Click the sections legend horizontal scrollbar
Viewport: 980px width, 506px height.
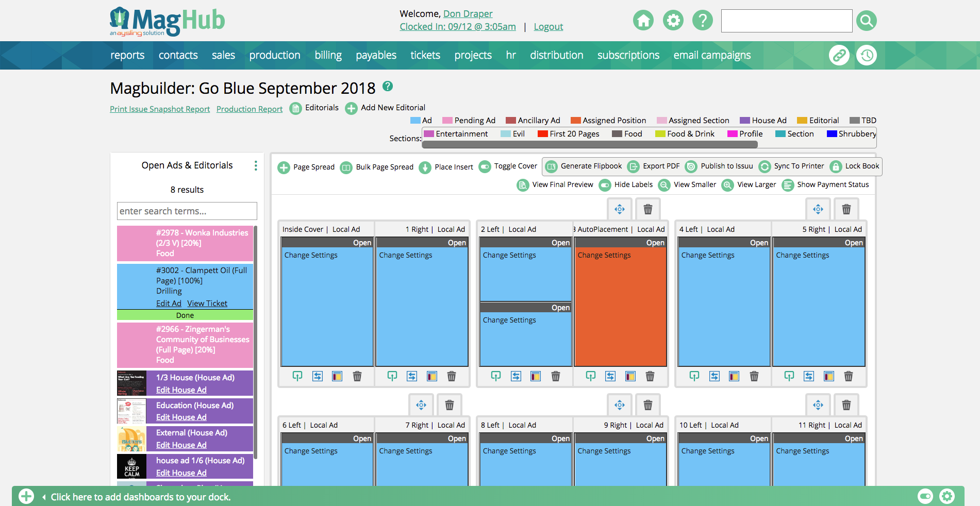click(590, 145)
